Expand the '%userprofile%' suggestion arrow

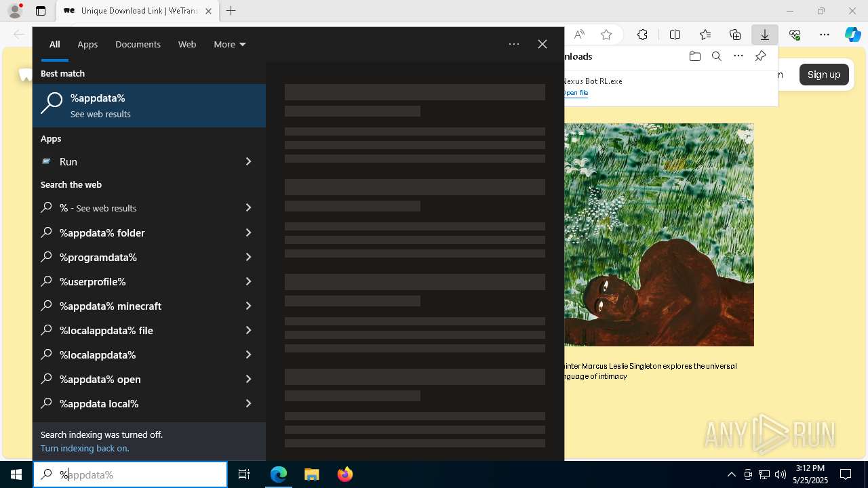pos(248,281)
